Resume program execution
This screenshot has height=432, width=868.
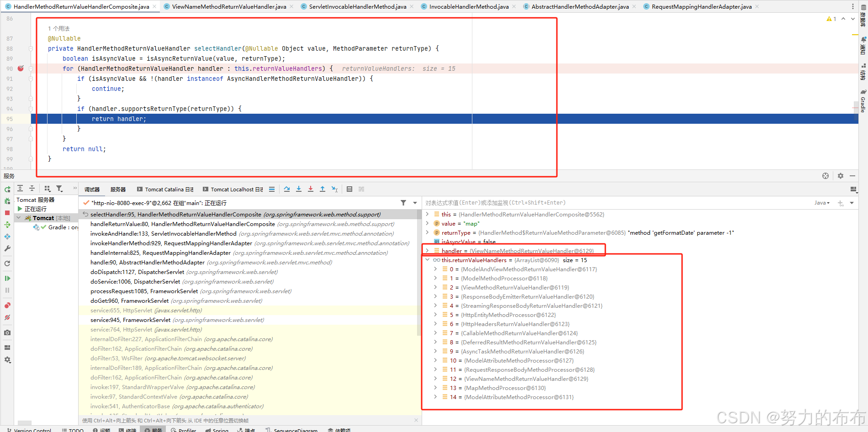point(7,278)
